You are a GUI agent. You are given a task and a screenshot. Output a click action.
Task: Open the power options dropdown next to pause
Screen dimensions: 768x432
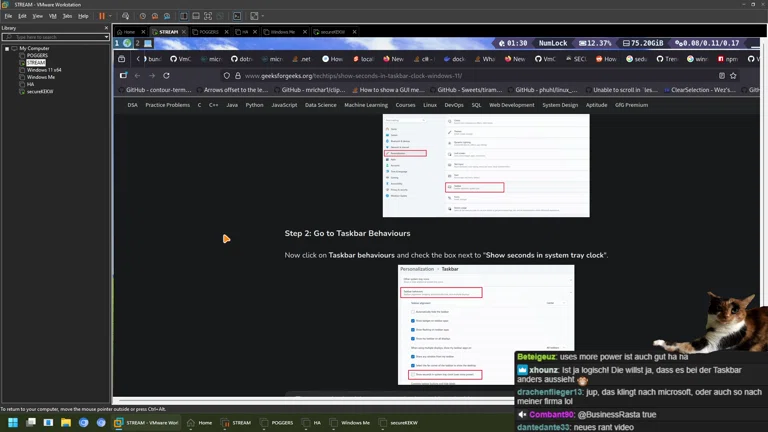click(x=110, y=16)
